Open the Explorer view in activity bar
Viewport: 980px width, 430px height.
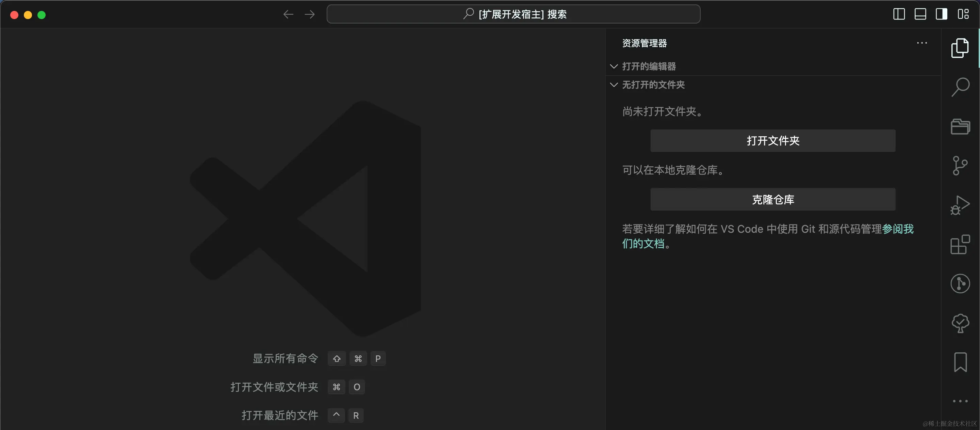[960, 48]
